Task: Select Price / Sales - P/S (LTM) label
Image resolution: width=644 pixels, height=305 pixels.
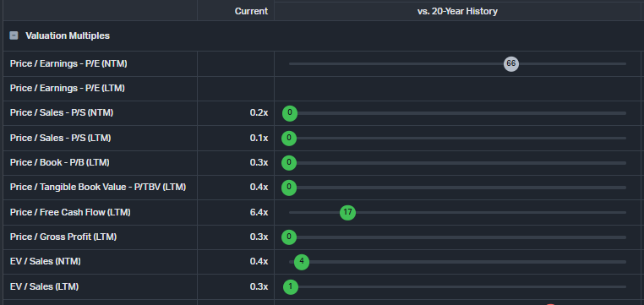Action: click(x=60, y=138)
